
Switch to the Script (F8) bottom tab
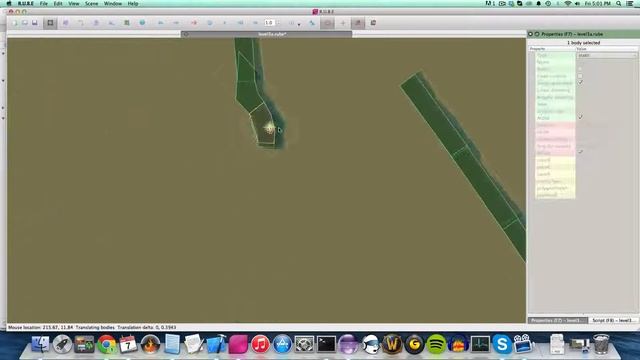tap(613, 320)
